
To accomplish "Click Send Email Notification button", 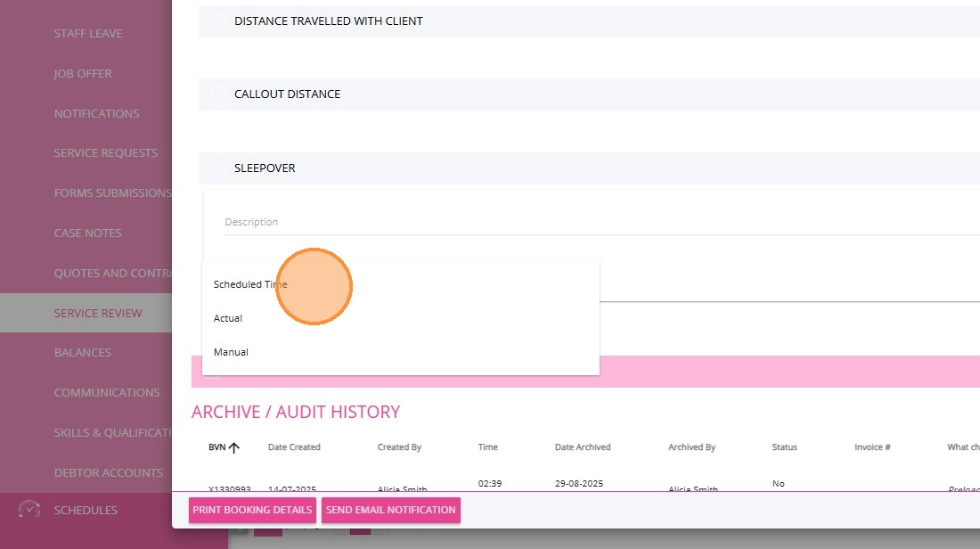I will 390,511.
